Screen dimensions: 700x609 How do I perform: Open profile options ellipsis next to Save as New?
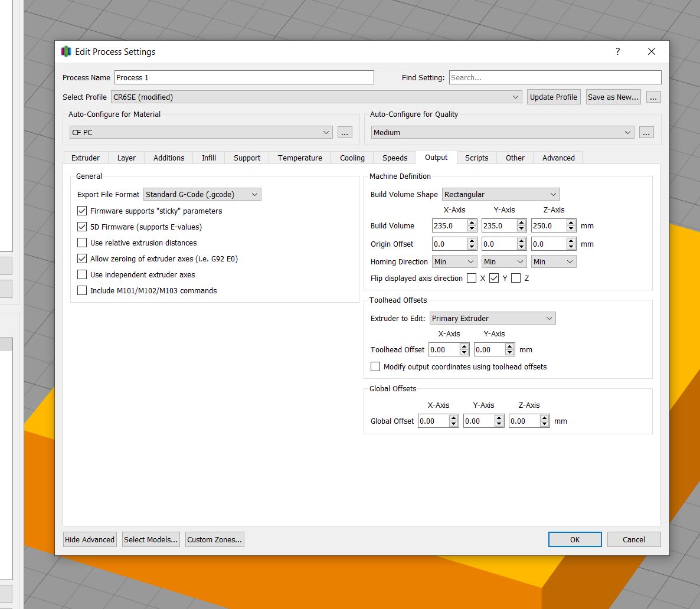pyautogui.click(x=653, y=97)
